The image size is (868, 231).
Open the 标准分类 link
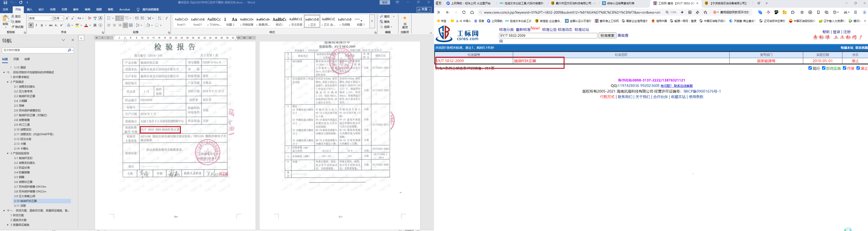pyautogui.click(x=506, y=30)
